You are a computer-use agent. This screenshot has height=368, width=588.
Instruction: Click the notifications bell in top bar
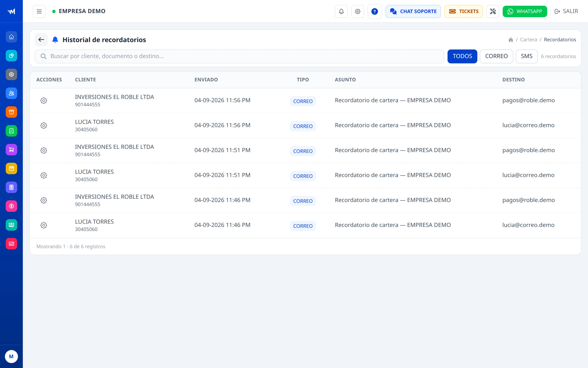[341, 11]
